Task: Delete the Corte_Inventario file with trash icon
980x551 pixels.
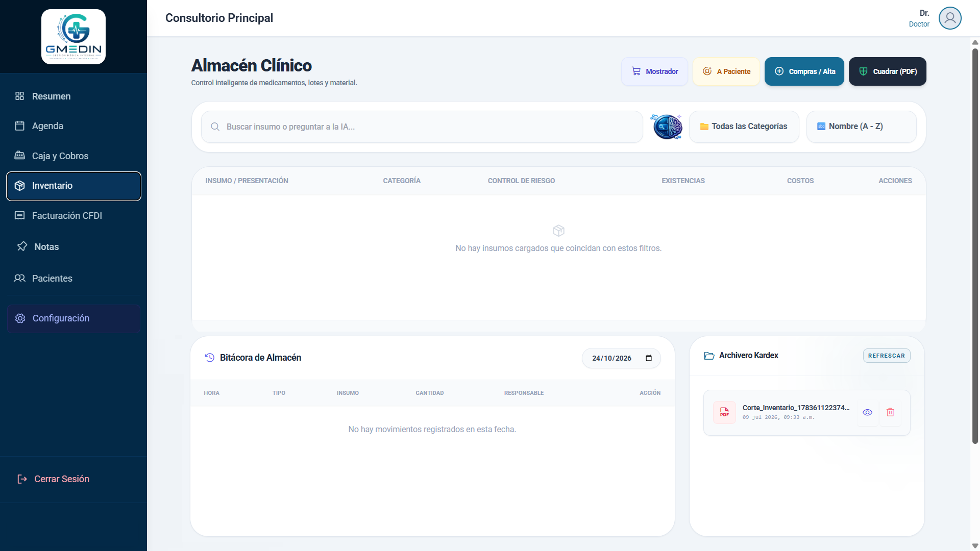Action: tap(890, 412)
